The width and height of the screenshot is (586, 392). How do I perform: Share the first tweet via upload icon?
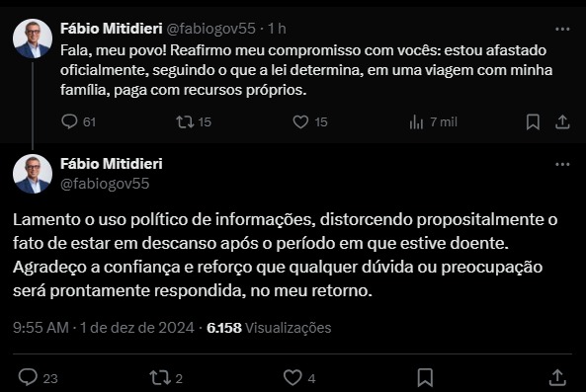(562, 121)
